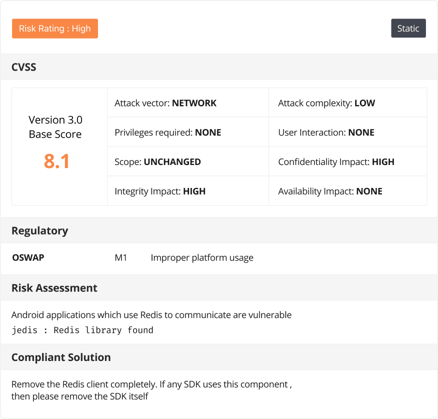Click the M1 category code
This screenshot has height=419, width=438.
tap(121, 258)
